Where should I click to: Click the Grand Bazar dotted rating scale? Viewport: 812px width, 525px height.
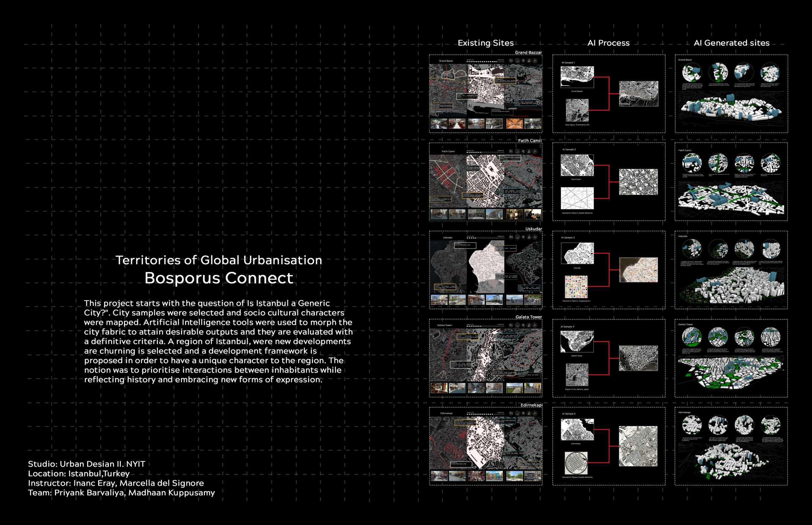(485, 62)
